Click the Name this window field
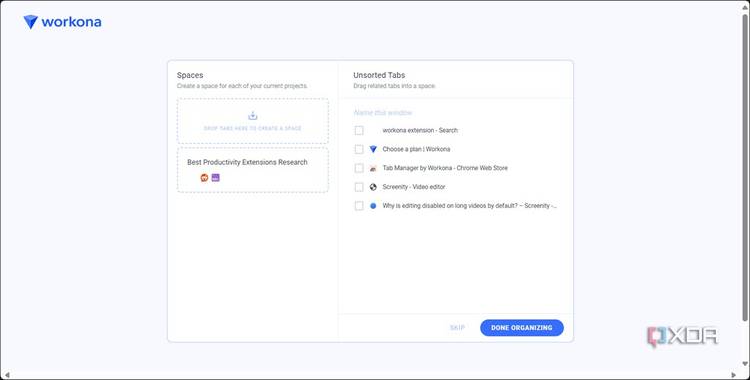The width and height of the screenshot is (750, 380). pos(383,113)
